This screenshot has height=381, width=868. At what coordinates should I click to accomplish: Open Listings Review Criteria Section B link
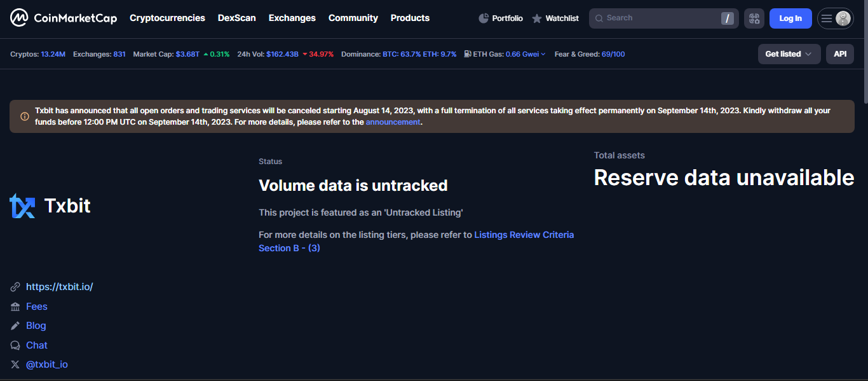pyautogui.click(x=416, y=241)
